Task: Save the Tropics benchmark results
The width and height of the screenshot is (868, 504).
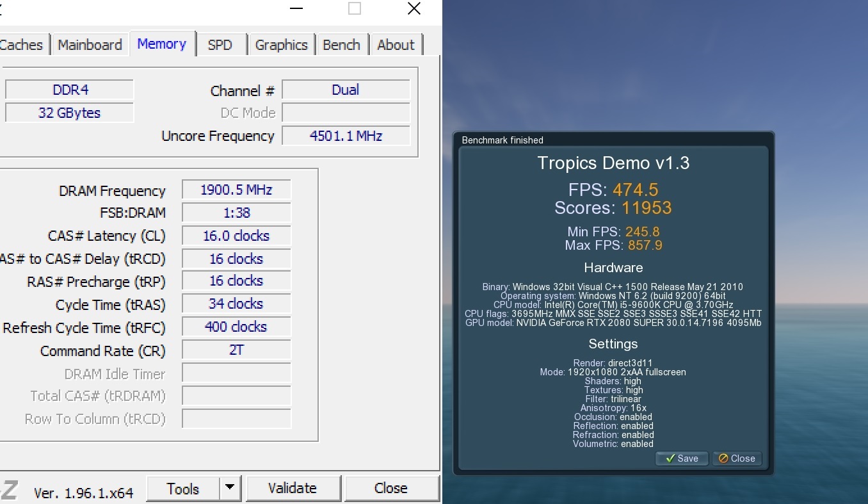Action: [x=682, y=459]
